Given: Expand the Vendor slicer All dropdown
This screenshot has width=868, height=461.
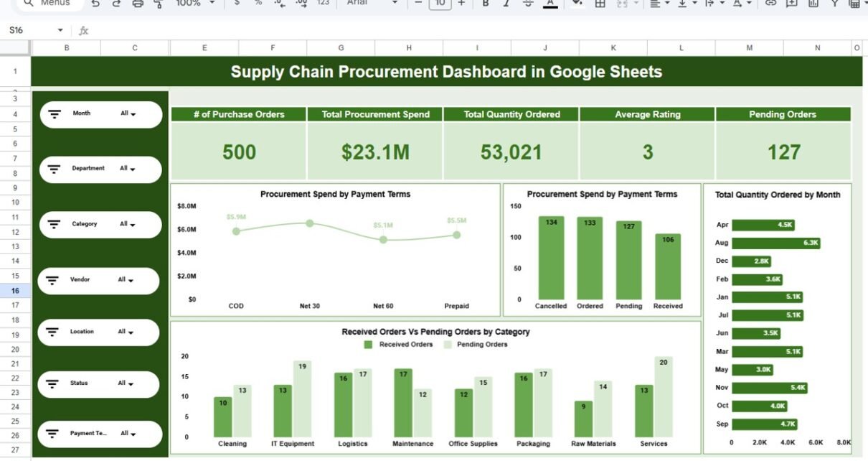Looking at the screenshot, I should [x=126, y=280].
